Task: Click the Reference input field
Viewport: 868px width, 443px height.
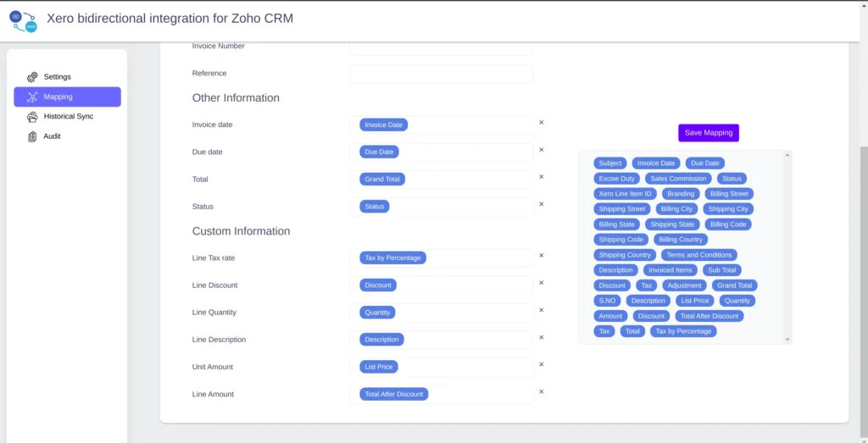Action: 441,74
